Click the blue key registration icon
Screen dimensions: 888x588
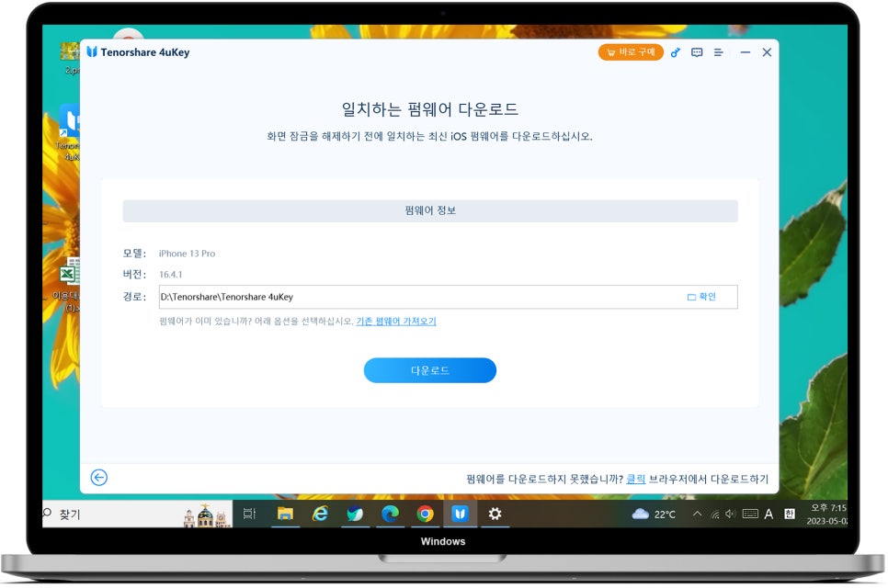tap(675, 52)
